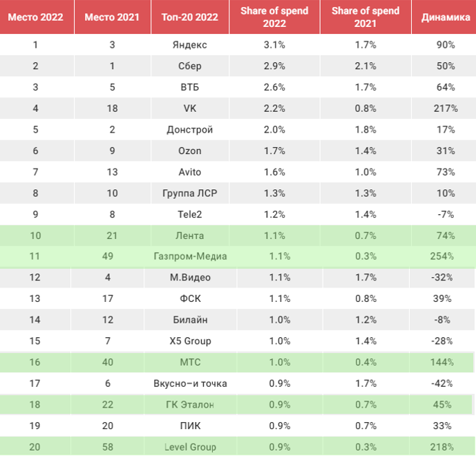Click the Яндекс company cell
476x456 pixels.
pyautogui.click(x=190, y=45)
